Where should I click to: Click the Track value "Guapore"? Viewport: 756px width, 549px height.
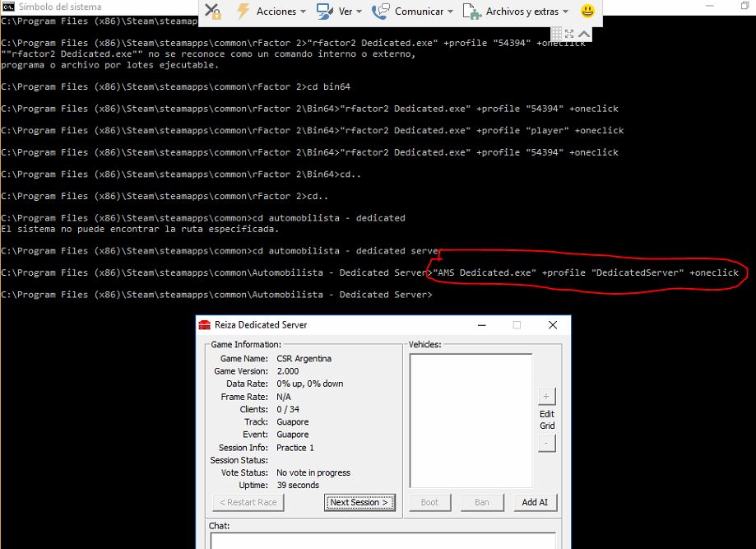click(x=293, y=421)
